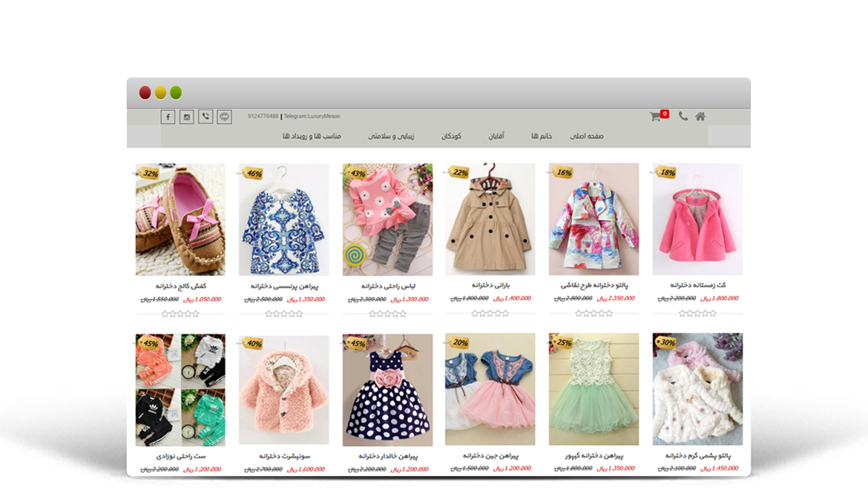Open the shopping cart icon
The image size is (868, 493).
[655, 116]
